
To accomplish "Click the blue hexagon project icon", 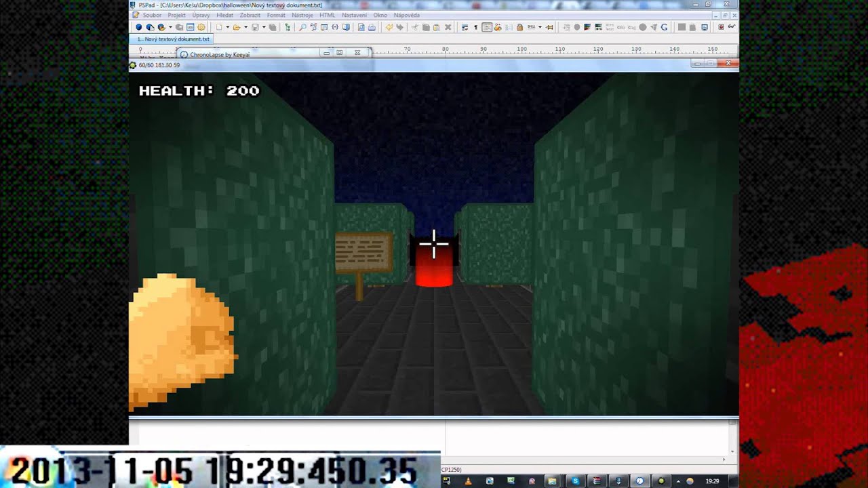I will pyautogui.click(x=138, y=27).
